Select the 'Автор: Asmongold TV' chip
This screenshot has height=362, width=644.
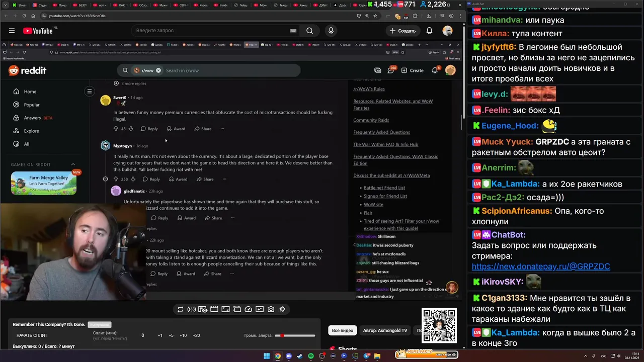point(385,330)
